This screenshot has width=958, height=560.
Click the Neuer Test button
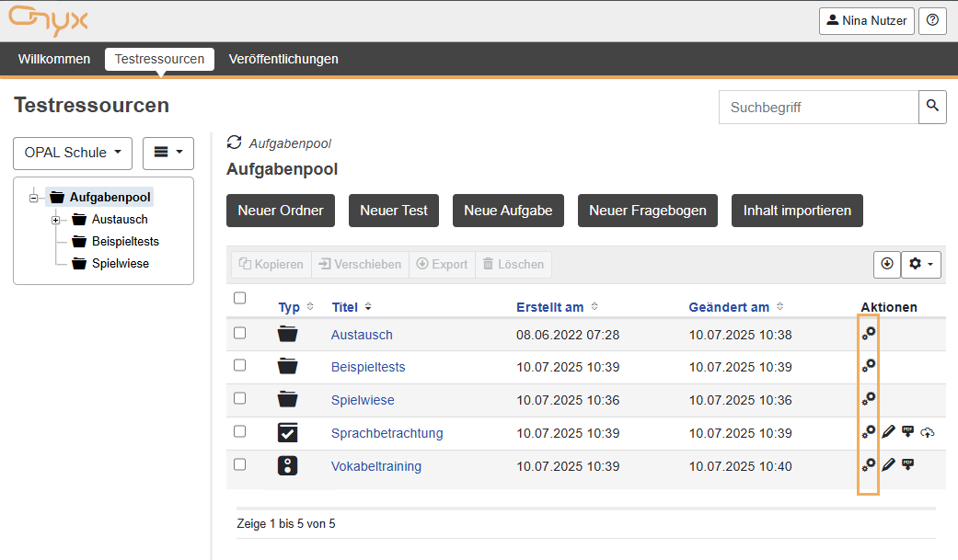[x=394, y=211]
